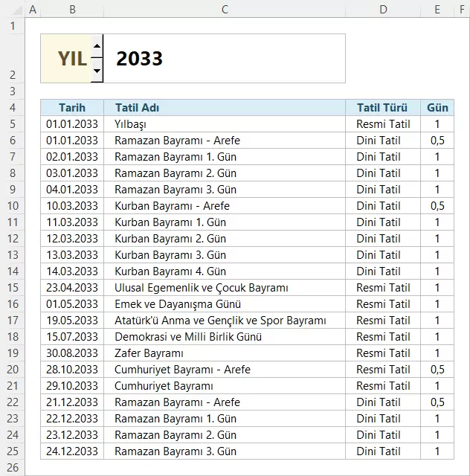470x476 pixels.
Task: Increase the year with the spinner up arrow
Action: click(x=97, y=46)
